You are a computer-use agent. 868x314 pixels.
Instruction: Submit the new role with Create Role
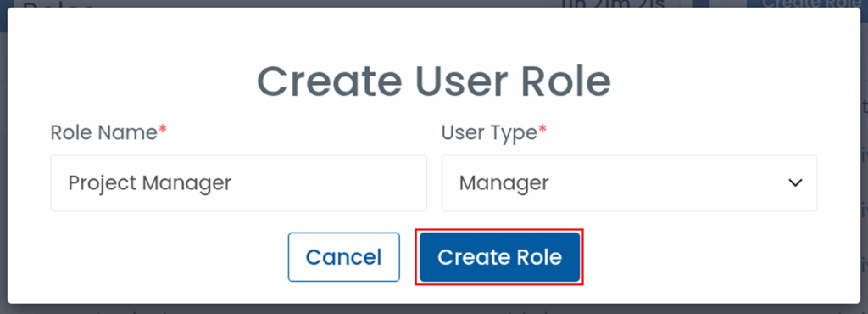(x=499, y=257)
